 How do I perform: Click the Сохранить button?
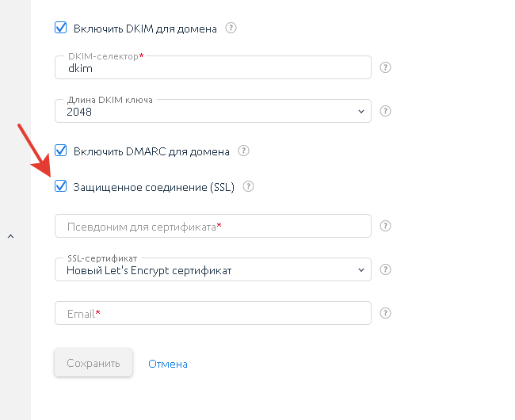pyautogui.click(x=93, y=363)
